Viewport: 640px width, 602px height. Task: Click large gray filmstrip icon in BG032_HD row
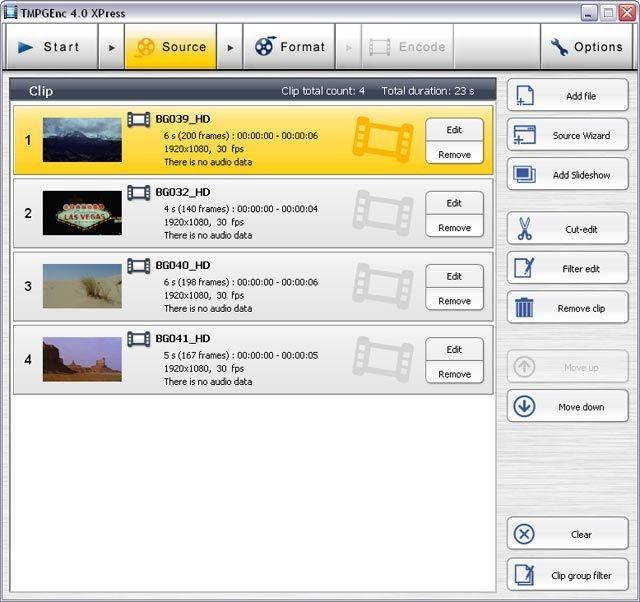(x=383, y=213)
